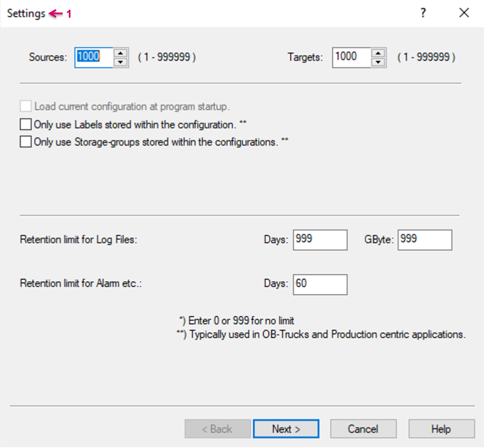
Task: Select Log Files retention Days field
Action: (320, 240)
